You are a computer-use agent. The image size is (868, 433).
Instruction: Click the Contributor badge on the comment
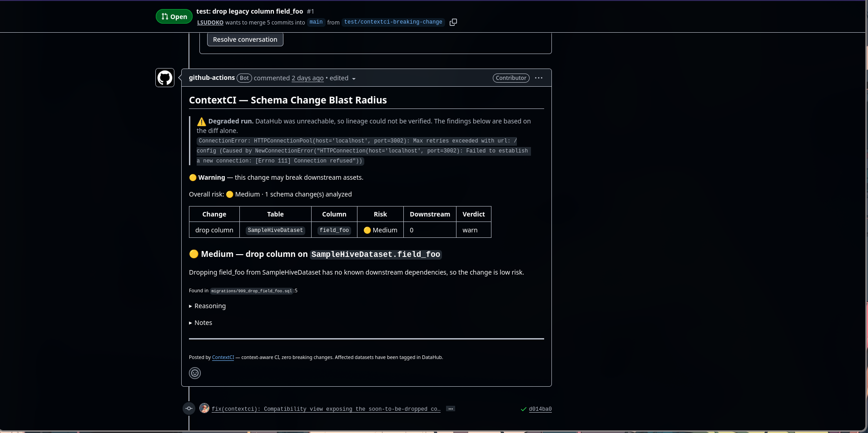point(511,78)
